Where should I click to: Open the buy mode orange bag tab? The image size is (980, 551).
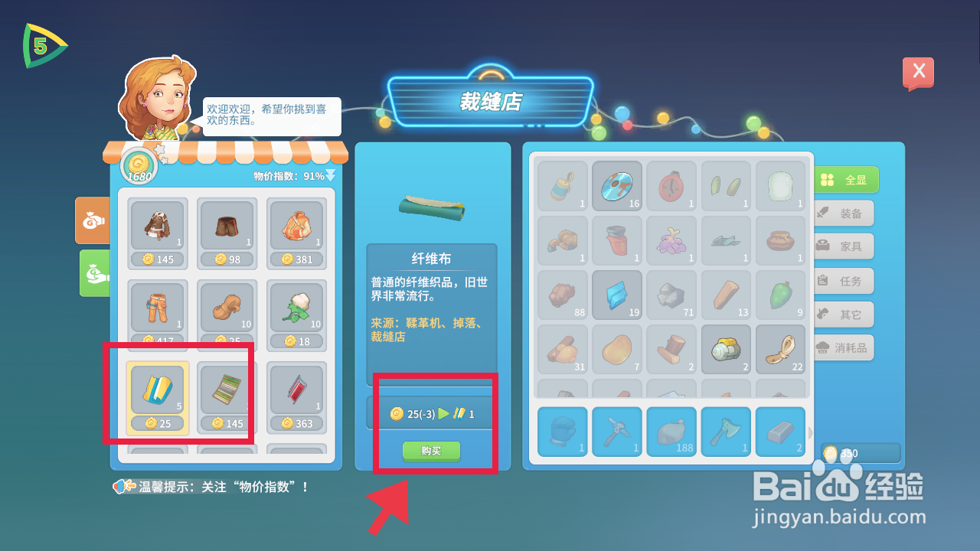(x=93, y=220)
